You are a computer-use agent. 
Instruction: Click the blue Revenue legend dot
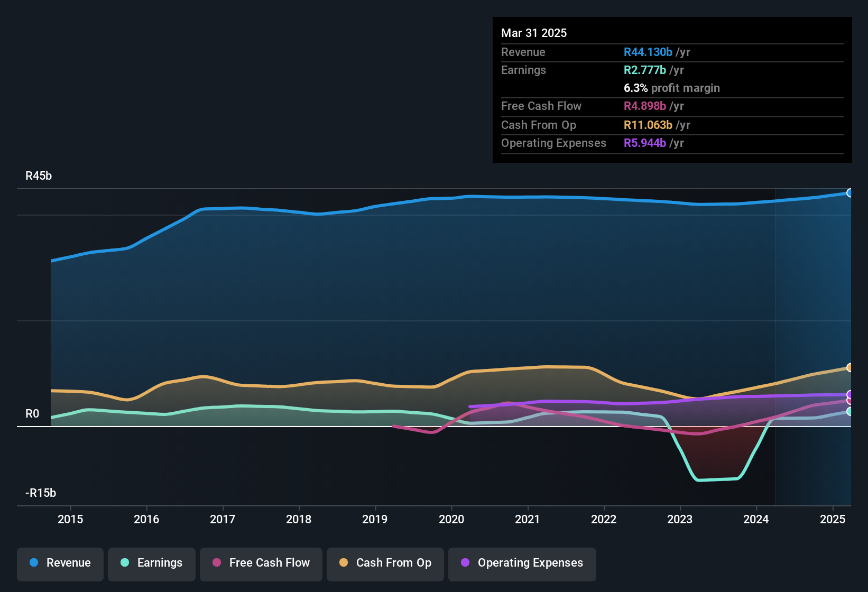coord(33,563)
